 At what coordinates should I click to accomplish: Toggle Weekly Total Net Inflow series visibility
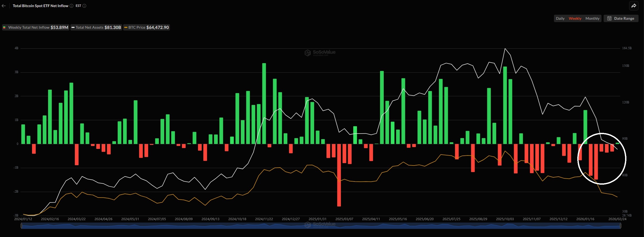pyautogui.click(x=36, y=27)
